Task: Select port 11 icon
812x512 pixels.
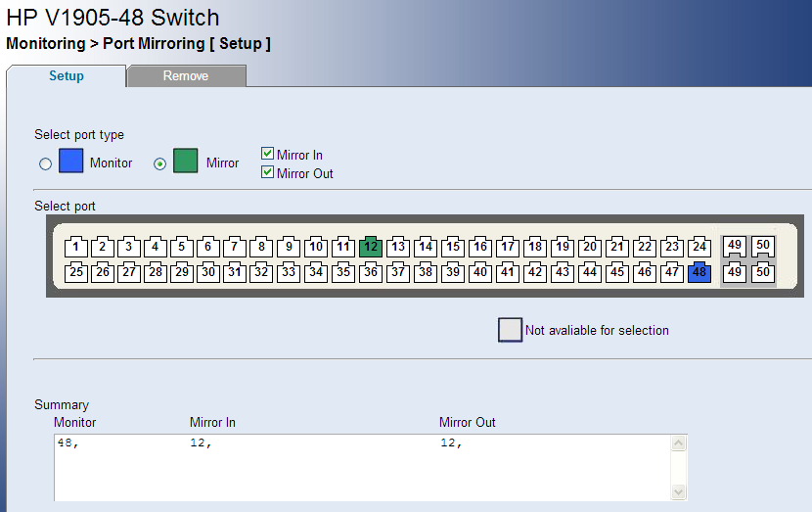Action: pos(343,247)
